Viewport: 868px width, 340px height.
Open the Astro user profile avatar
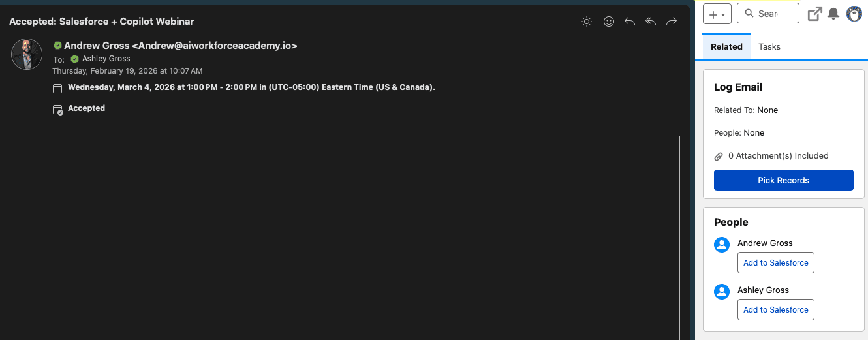click(854, 14)
